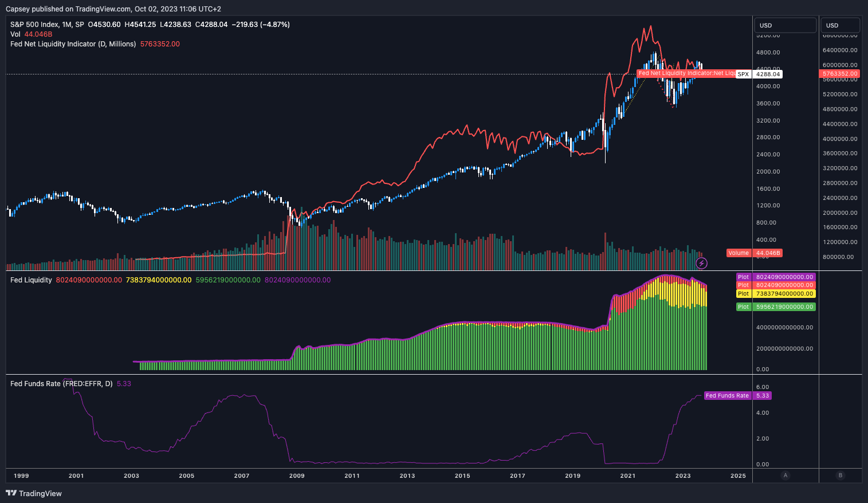
Task: Click the TradingView logo in footer
Action: pyautogui.click(x=34, y=493)
